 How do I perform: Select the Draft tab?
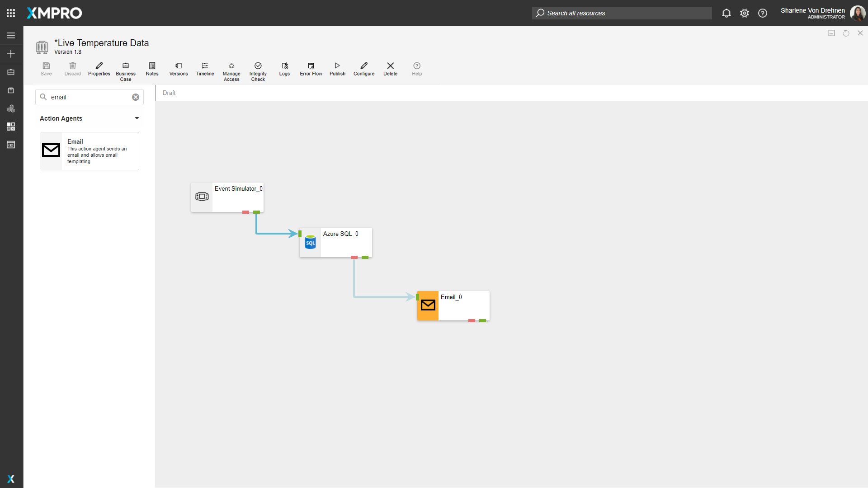point(169,93)
